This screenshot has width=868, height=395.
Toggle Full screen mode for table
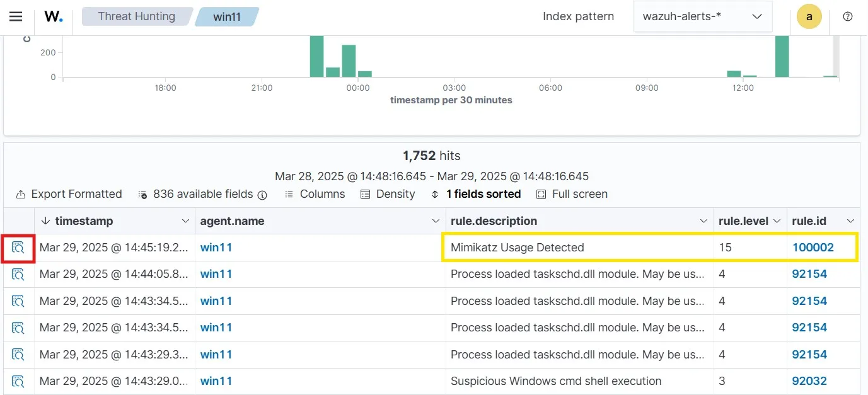pos(572,194)
